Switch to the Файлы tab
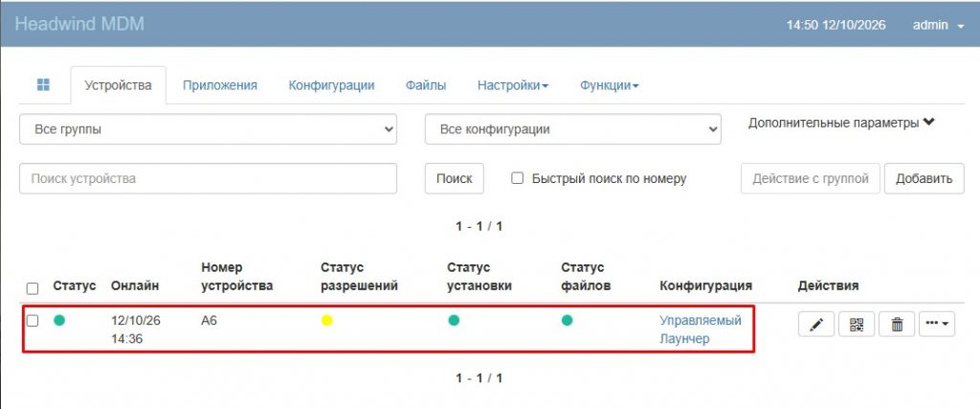Screen dimensions: 980x409 point(426,85)
